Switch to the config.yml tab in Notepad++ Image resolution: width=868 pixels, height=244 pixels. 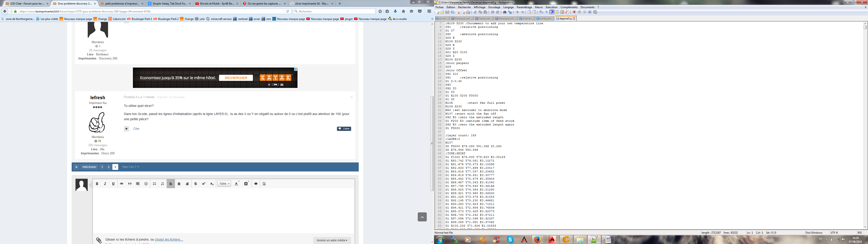coord(545,19)
